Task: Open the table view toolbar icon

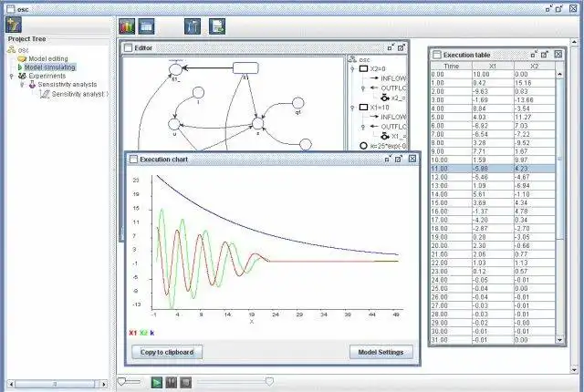Action: (146, 26)
